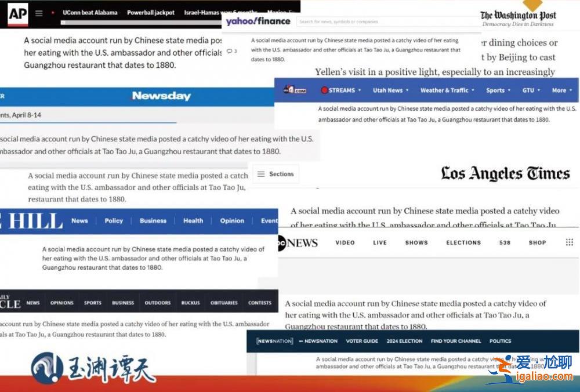Open 538 on ABC News
This screenshot has height=392, width=580.
coord(505,242)
